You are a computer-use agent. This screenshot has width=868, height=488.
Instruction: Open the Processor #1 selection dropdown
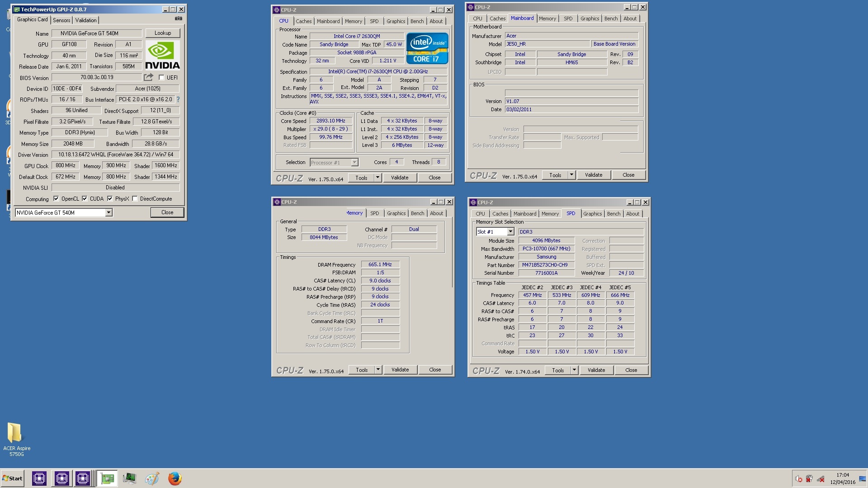coord(354,163)
